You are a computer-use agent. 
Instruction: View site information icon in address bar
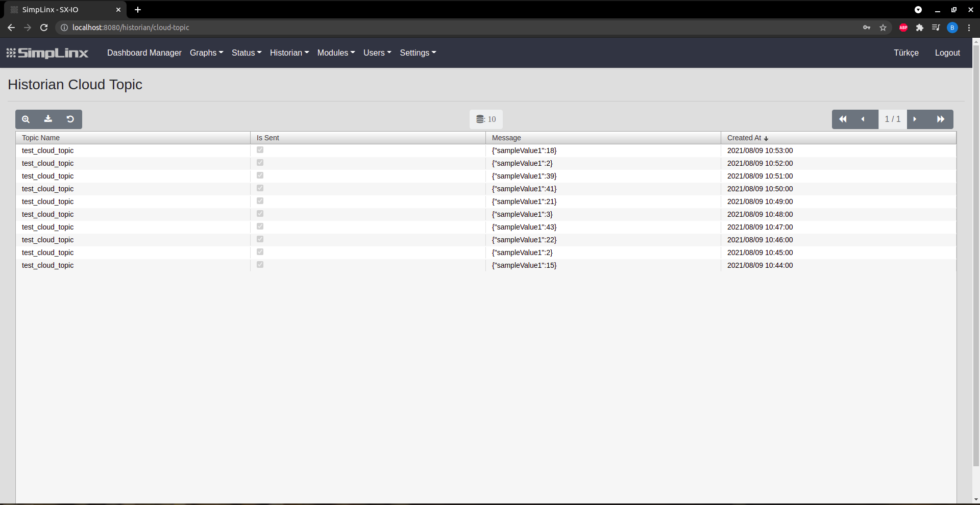(x=64, y=28)
